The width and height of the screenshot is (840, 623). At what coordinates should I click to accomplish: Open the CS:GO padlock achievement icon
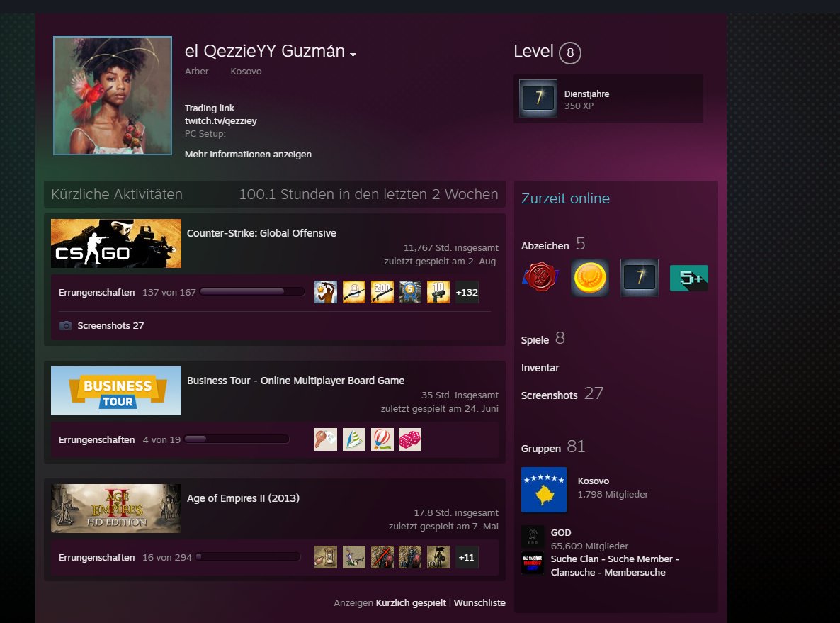coord(354,292)
